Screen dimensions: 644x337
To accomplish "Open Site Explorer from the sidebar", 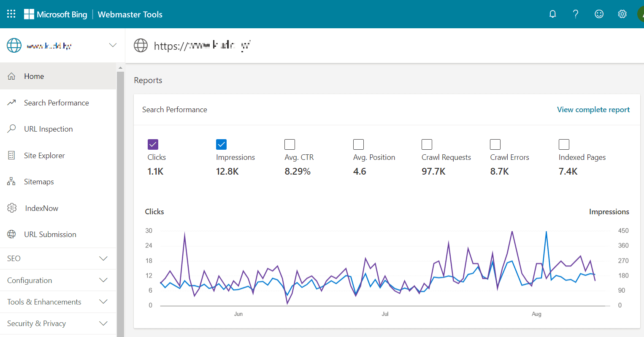I will (44, 156).
